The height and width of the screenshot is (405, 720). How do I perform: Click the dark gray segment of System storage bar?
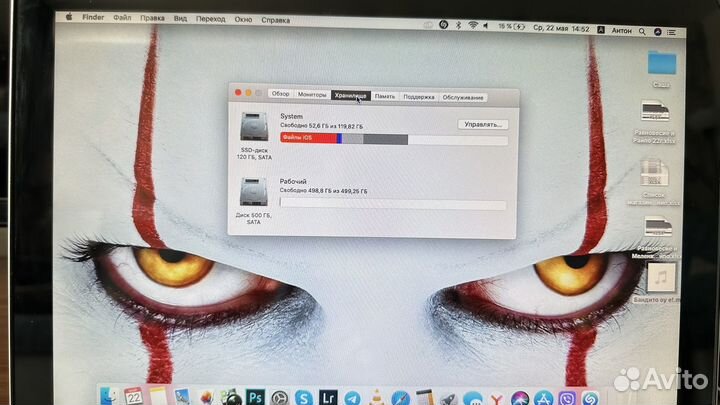tap(385, 139)
